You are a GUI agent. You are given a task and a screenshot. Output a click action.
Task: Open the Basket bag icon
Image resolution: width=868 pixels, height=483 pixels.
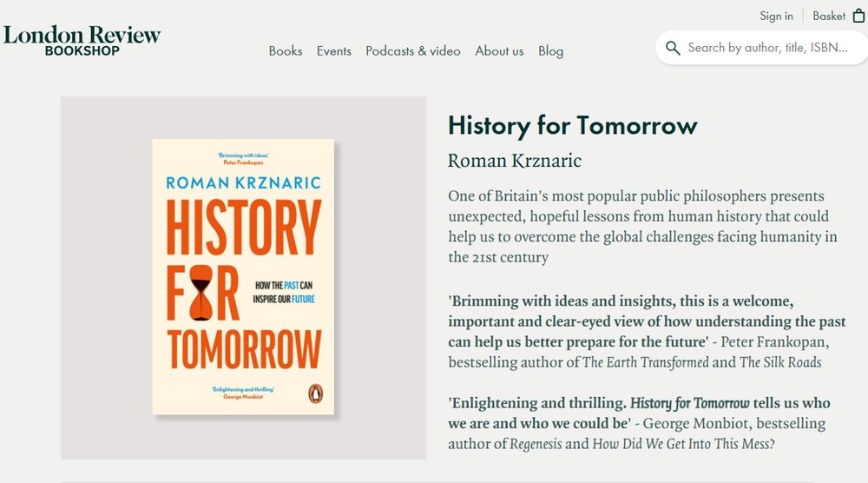[x=858, y=16]
